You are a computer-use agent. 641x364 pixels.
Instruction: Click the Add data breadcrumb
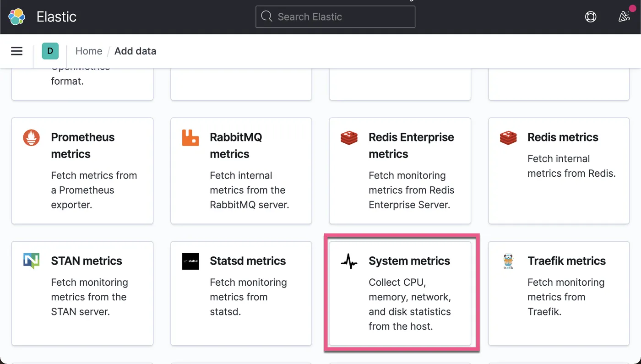point(135,51)
